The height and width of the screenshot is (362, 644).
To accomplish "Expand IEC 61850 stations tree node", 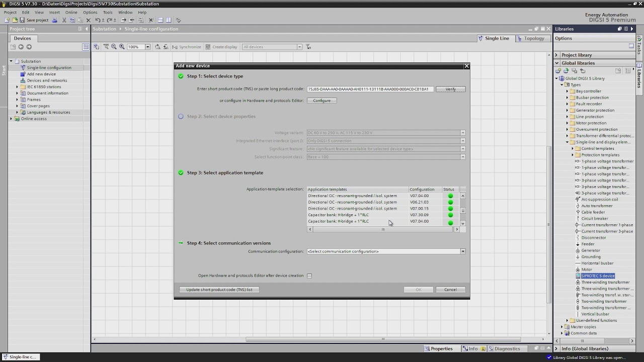I will [17, 87].
